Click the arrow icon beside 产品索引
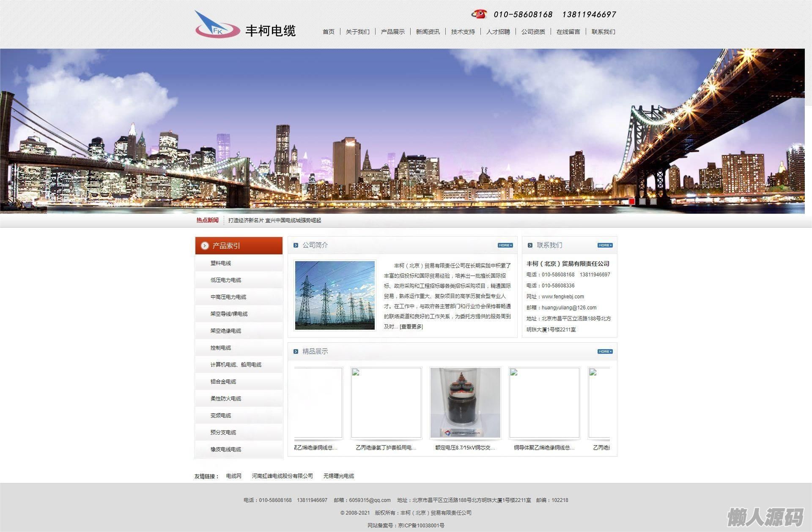812x532 pixels. point(205,245)
